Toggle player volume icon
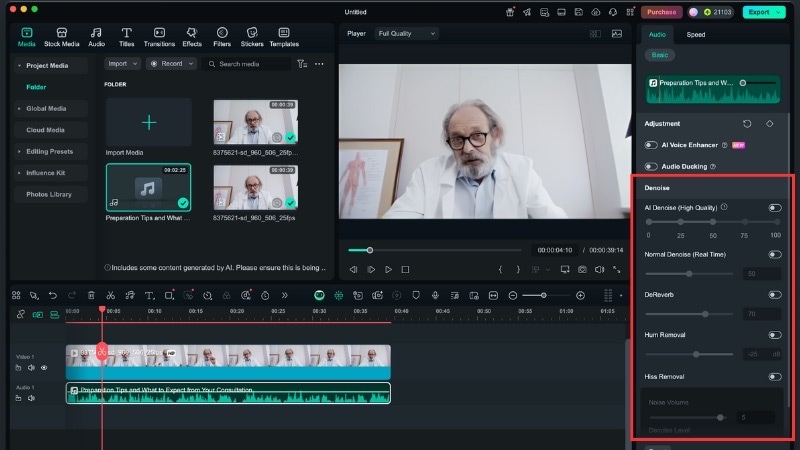800x450 pixels. [599, 269]
